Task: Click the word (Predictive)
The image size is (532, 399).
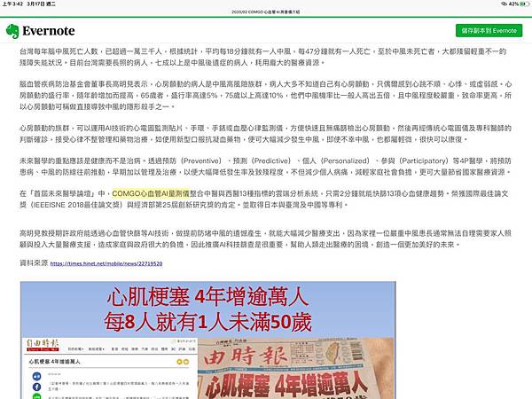Action: (270, 160)
